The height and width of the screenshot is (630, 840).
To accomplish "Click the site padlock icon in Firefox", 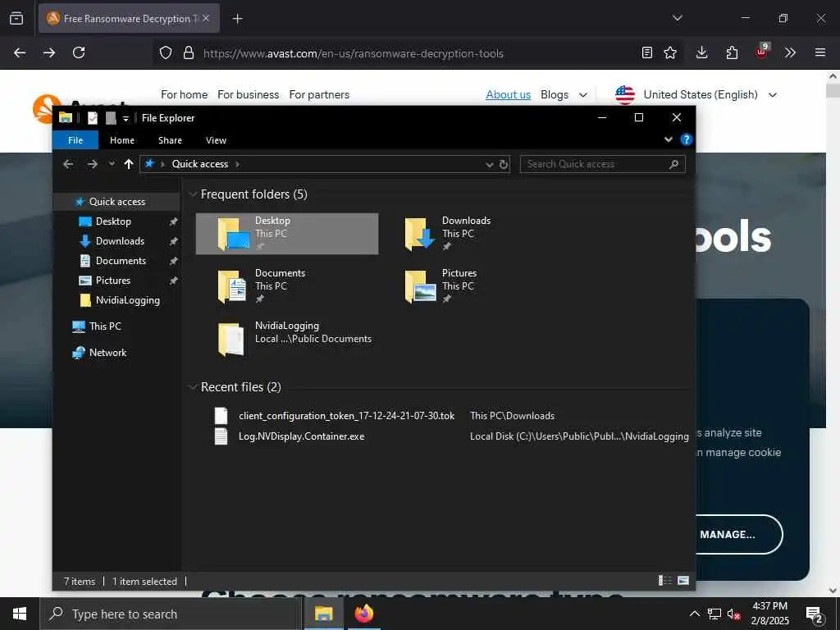I will (189, 53).
